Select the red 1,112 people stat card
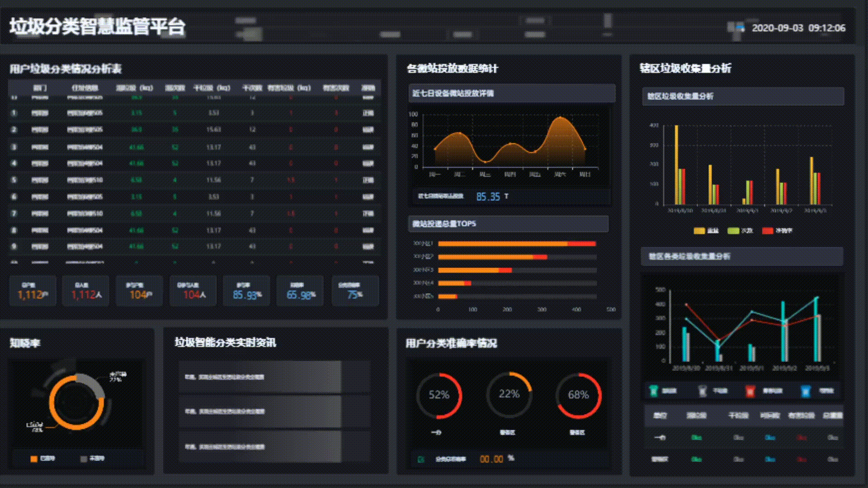Viewport: 868px width, 488px height. pyautogui.click(x=86, y=291)
